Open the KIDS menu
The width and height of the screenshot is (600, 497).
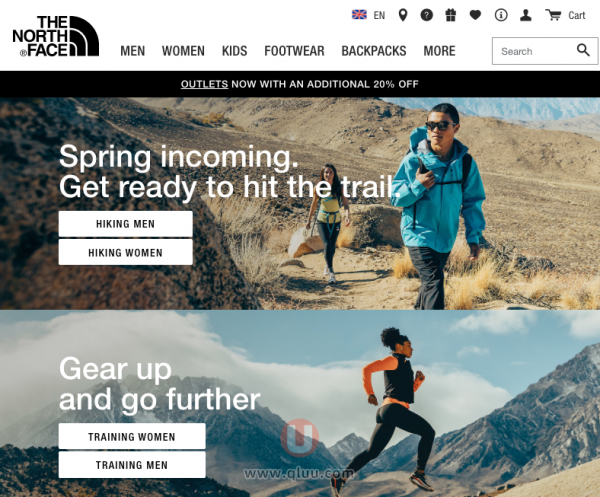tap(235, 51)
